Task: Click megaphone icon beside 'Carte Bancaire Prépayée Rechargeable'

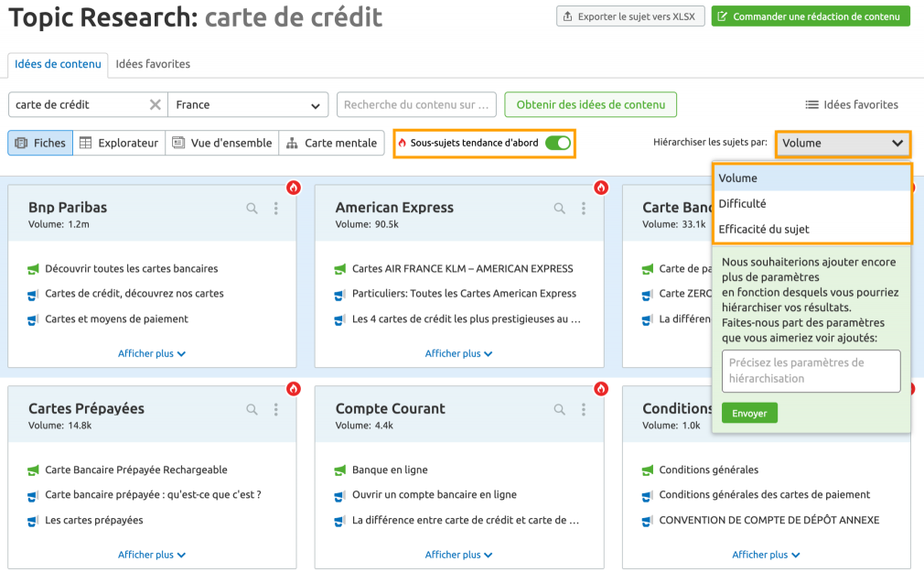Action: point(33,470)
